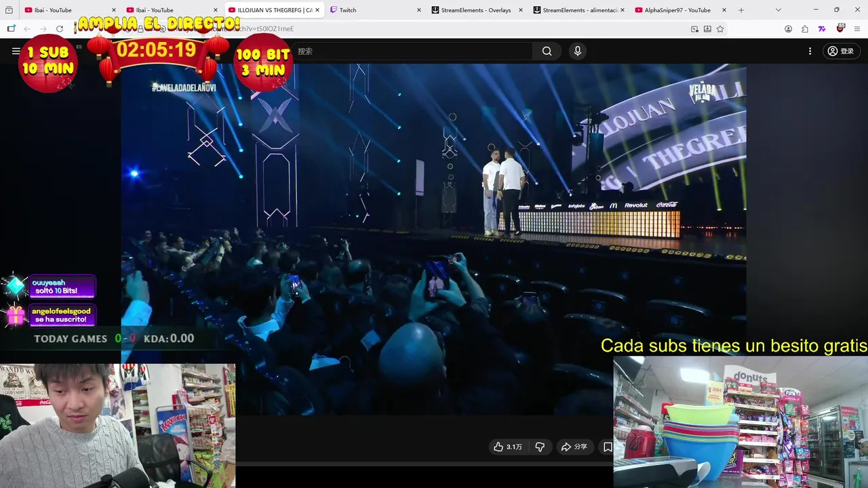The height and width of the screenshot is (488, 868).
Task: Start YouTube voice search with the microphone
Action: click(578, 51)
